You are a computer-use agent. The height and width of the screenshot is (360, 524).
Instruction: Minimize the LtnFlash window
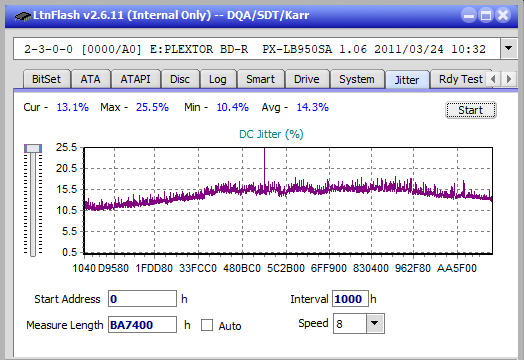click(x=469, y=15)
